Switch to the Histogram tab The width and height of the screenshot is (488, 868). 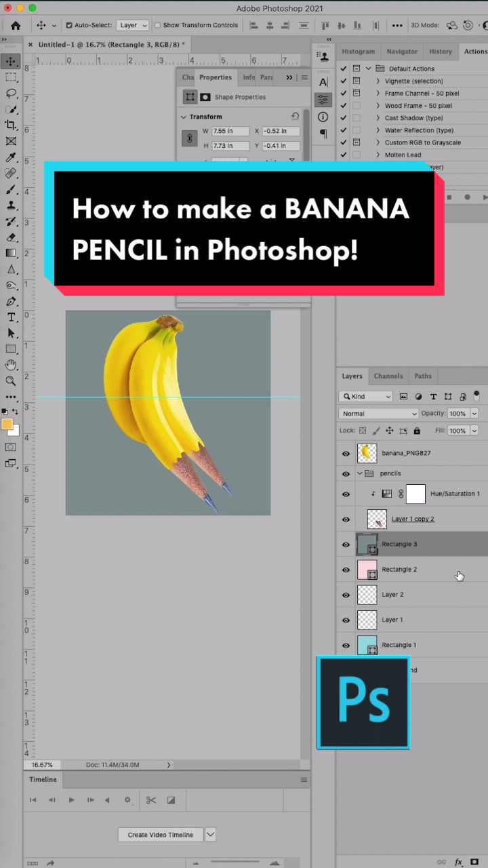tap(359, 52)
